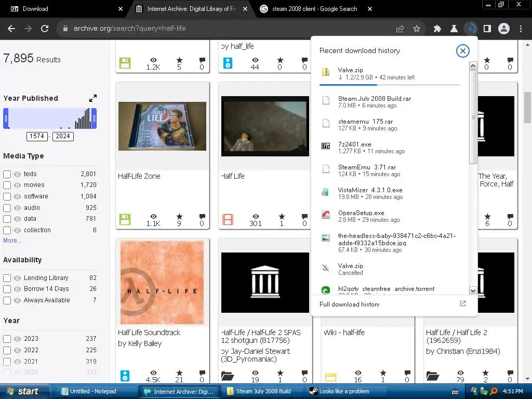Screen dimensions: 532x399
Task: Open the share page icon in address bar
Action: coord(400,29)
